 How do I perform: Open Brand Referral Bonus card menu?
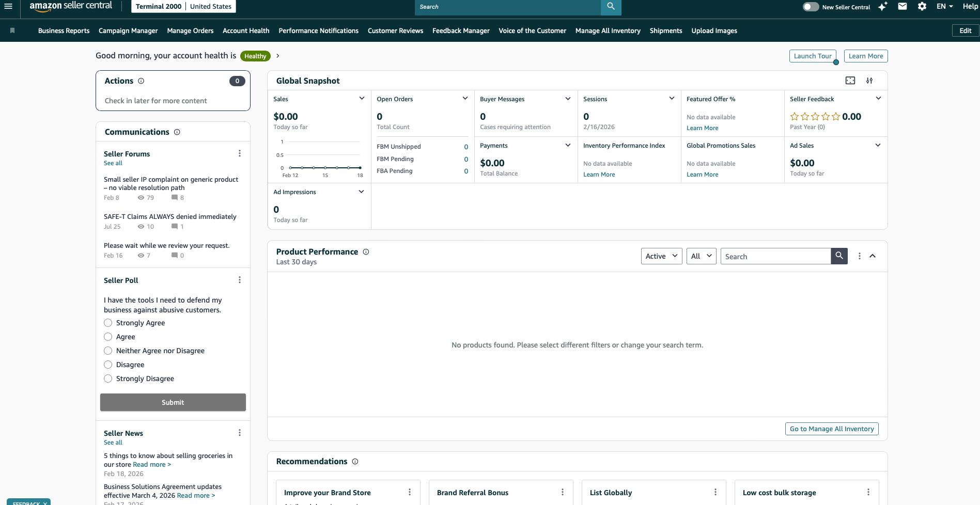coord(563,492)
